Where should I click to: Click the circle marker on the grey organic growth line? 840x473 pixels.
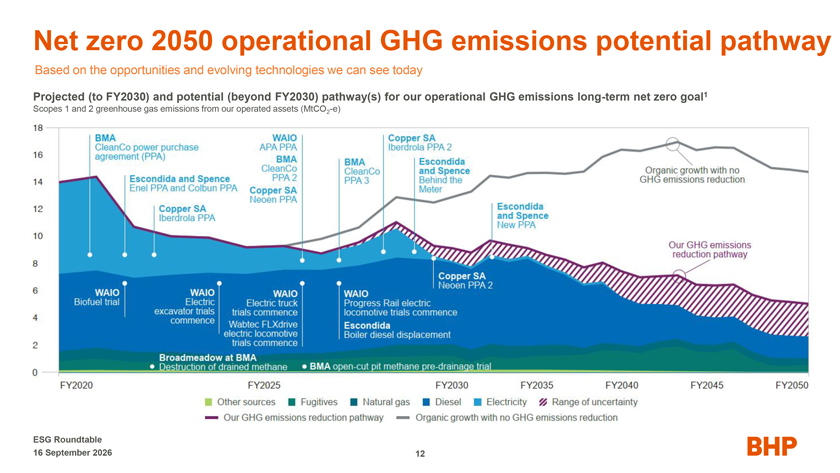[673, 144]
